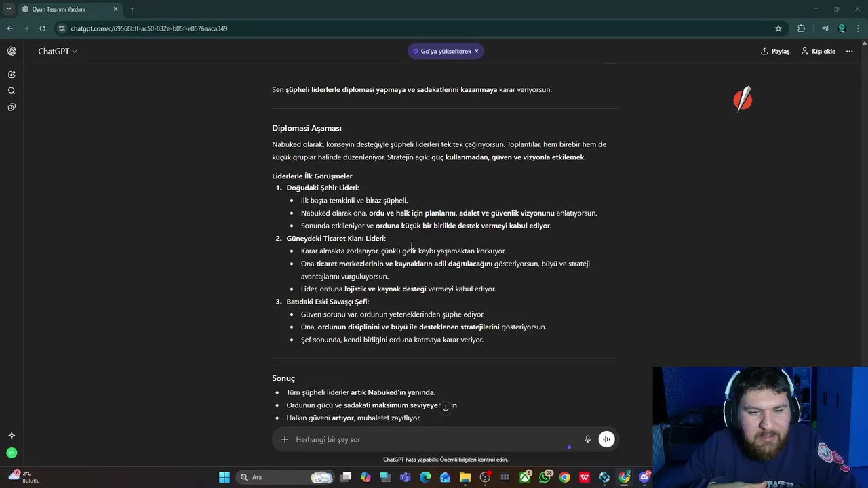Click the Batıdaki Eski Savaşçı Şefi item
Viewport: 868px width, 488px height.
pyautogui.click(x=328, y=302)
